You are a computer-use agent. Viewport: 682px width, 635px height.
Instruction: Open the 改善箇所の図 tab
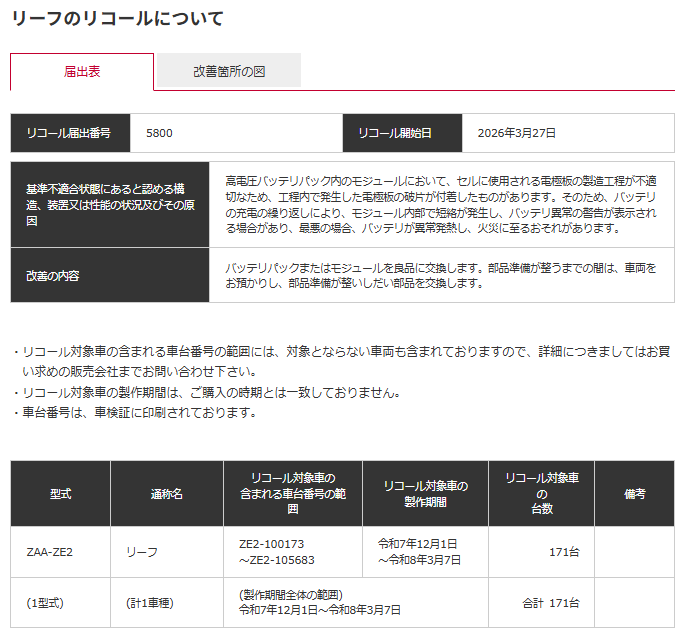(229, 72)
